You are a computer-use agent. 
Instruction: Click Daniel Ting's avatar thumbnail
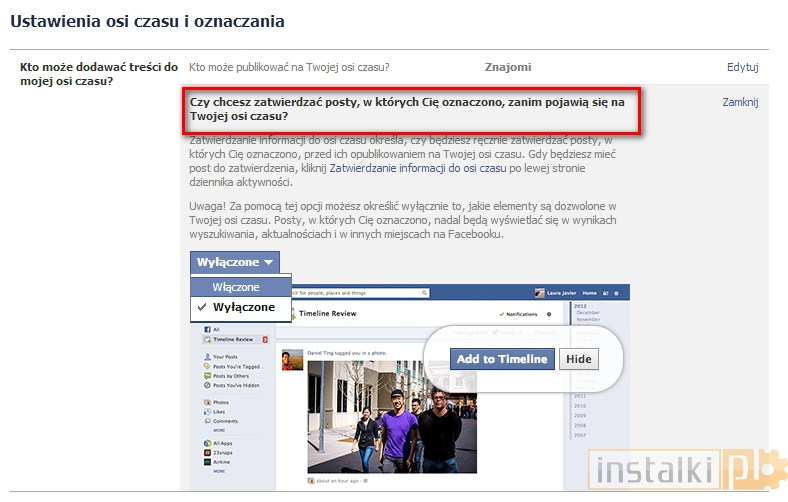(x=292, y=360)
